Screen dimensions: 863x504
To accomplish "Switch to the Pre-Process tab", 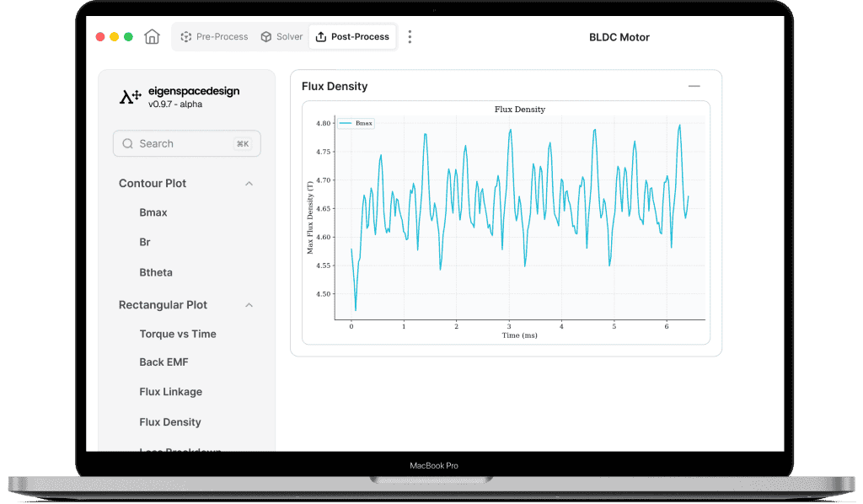I will [215, 37].
